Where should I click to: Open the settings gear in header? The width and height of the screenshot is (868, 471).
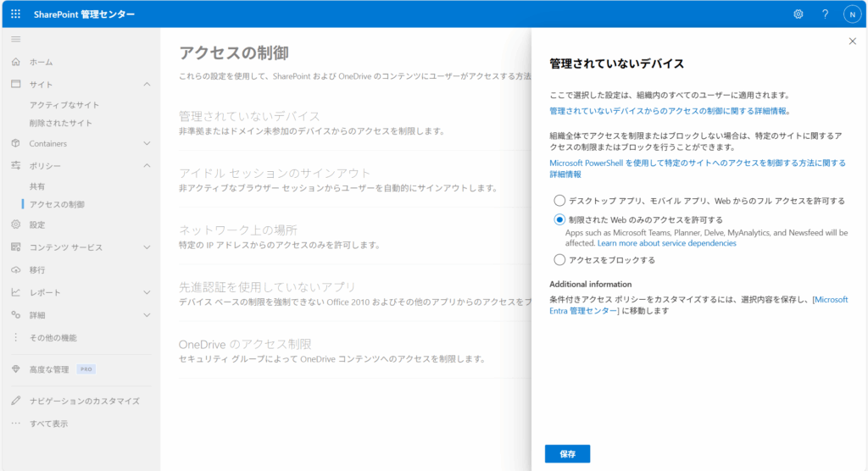tap(798, 14)
